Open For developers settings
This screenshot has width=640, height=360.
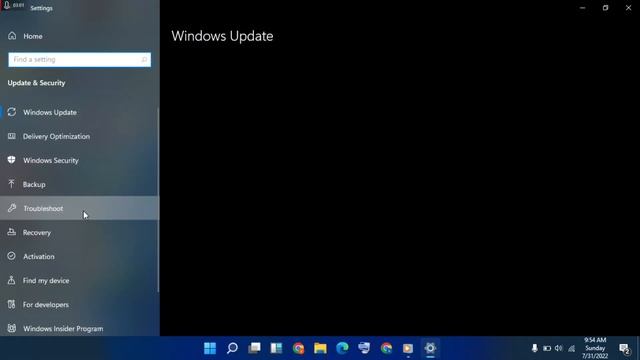(80, 305)
